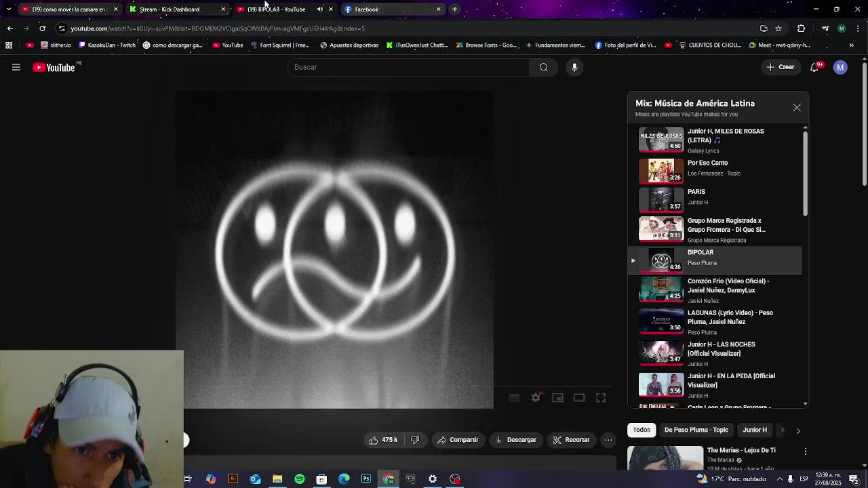The width and height of the screenshot is (868, 488).
Task: Focus the Buscar search field
Action: coord(409,67)
